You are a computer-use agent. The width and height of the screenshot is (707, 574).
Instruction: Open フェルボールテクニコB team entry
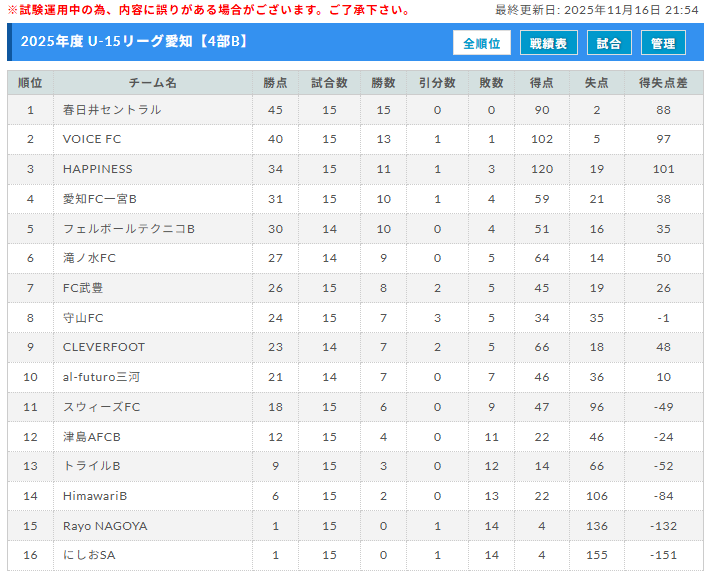[128, 229]
